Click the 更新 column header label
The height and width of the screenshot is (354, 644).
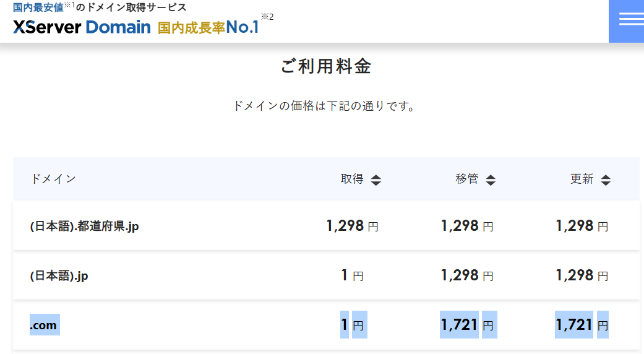click(582, 179)
